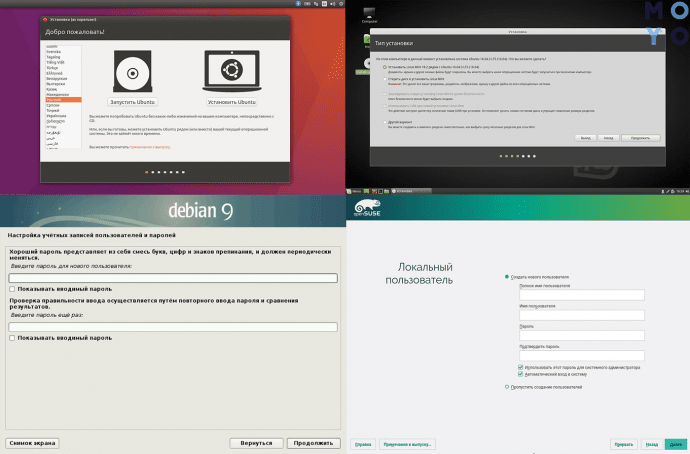Close the Ubuntu installer window via red button
Viewport: 690px width, 454px height.
(x=45, y=19)
